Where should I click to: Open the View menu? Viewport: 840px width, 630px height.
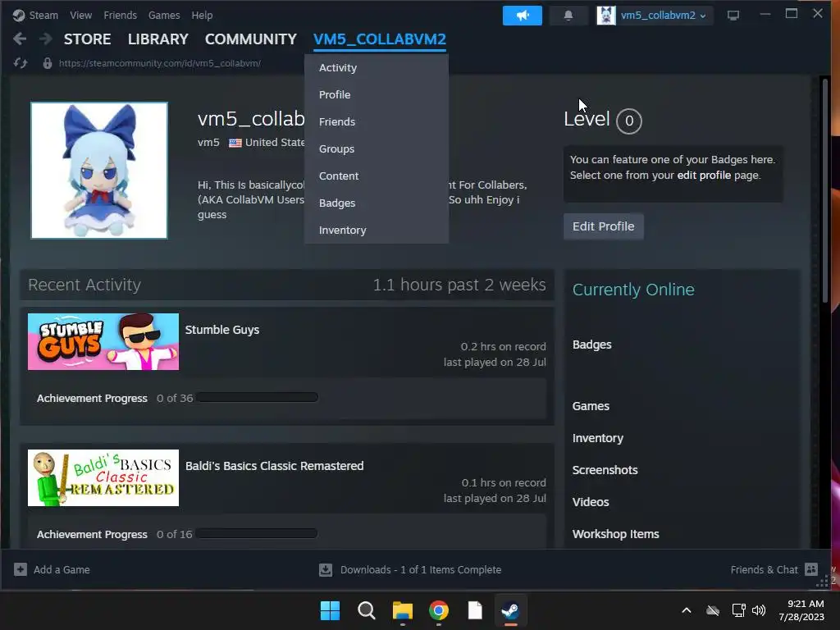80,15
